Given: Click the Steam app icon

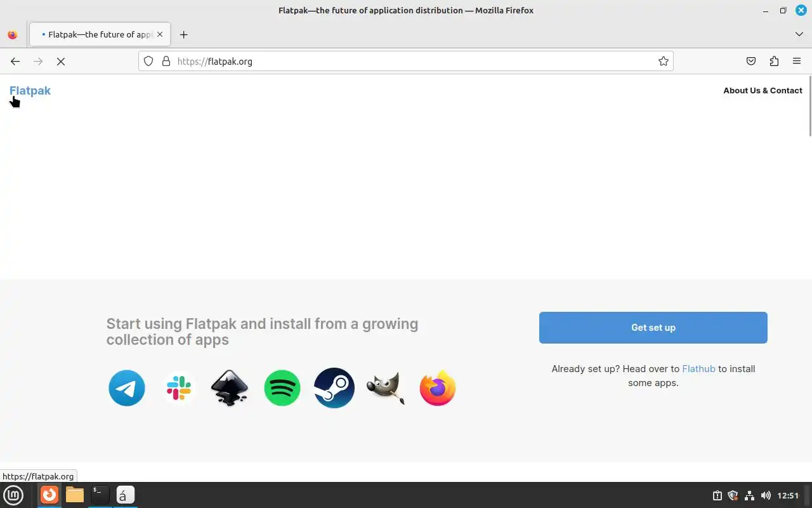Looking at the screenshot, I should click(x=334, y=388).
